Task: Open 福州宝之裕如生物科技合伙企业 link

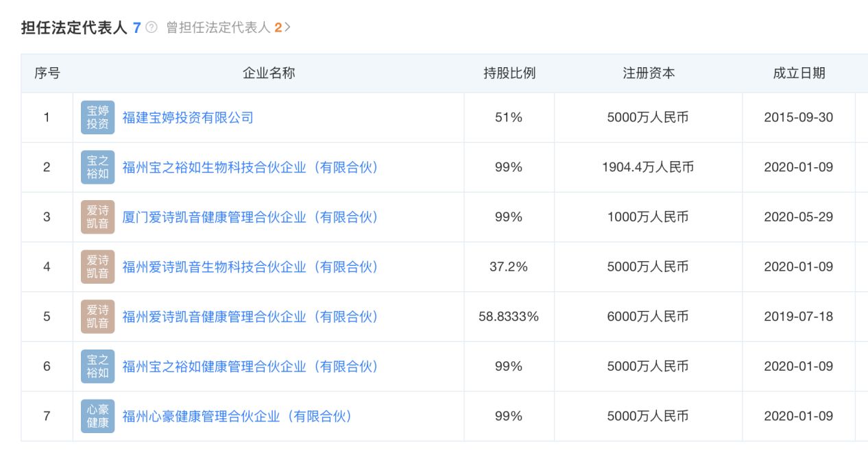Action: 250,167
